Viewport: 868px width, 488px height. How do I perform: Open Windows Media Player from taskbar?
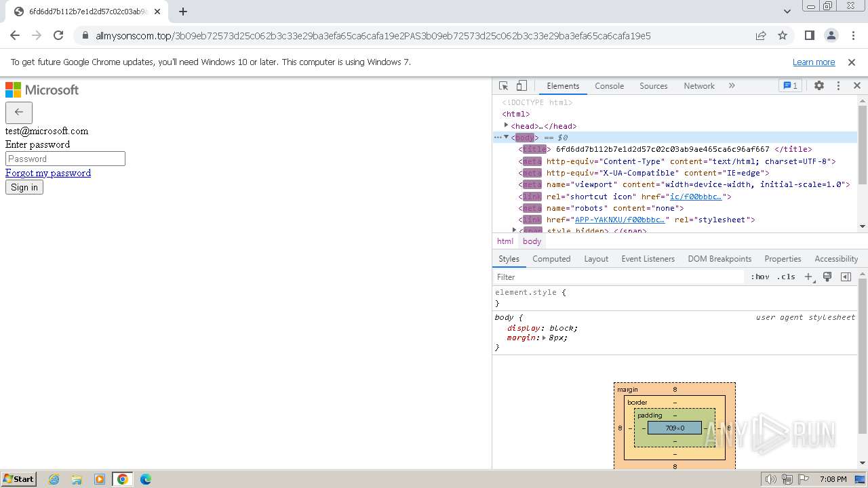coord(100,479)
